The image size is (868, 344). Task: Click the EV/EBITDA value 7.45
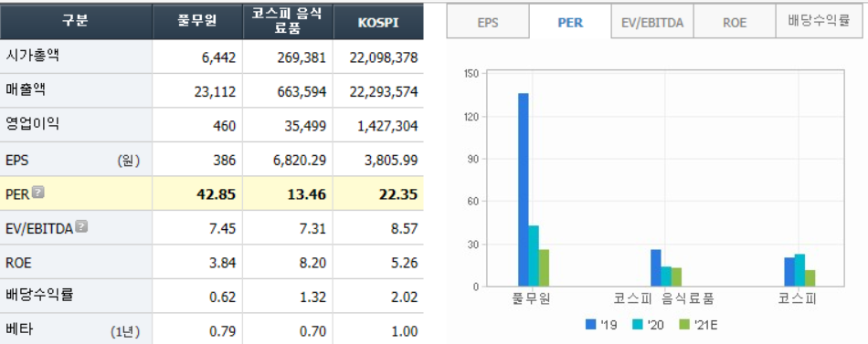pyautogui.click(x=223, y=228)
